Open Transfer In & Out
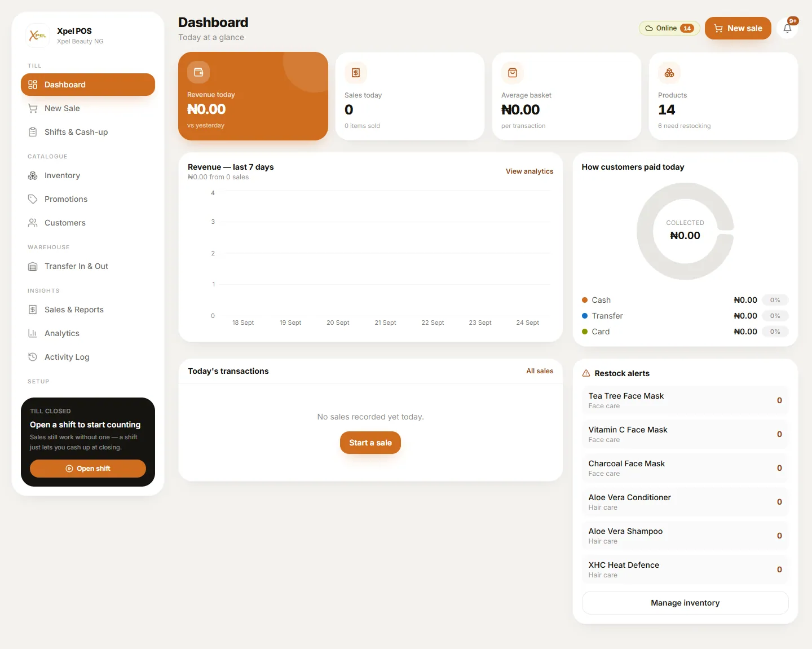 click(x=88, y=266)
